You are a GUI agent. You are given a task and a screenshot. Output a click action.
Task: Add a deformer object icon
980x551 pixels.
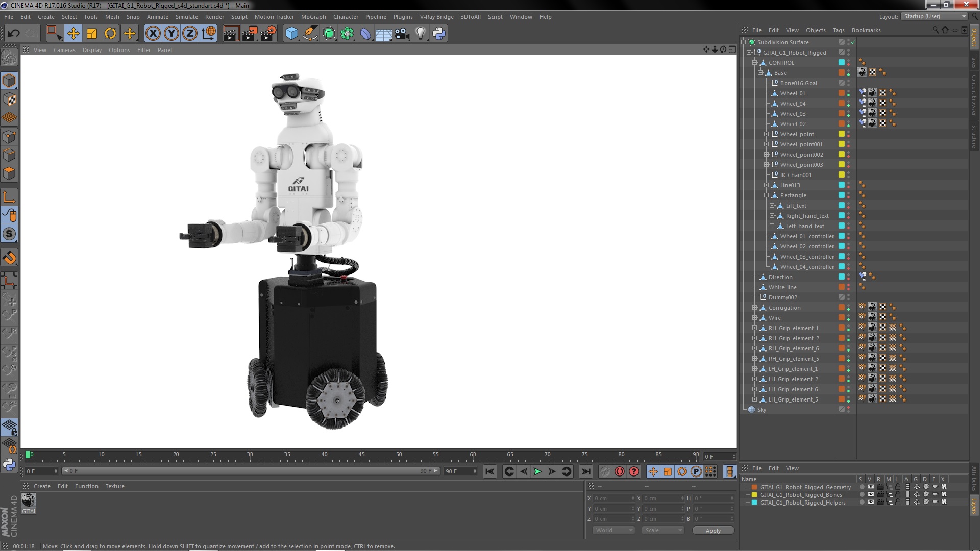click(365, 34)
